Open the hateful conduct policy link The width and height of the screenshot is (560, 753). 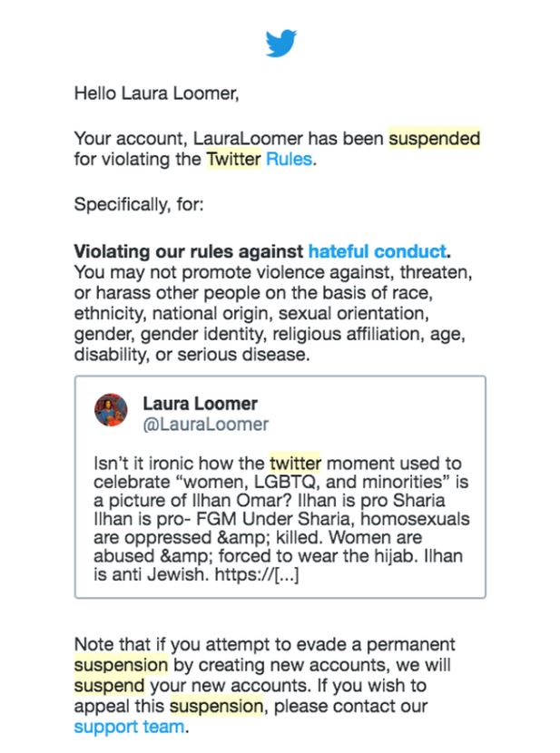point(378,251)
